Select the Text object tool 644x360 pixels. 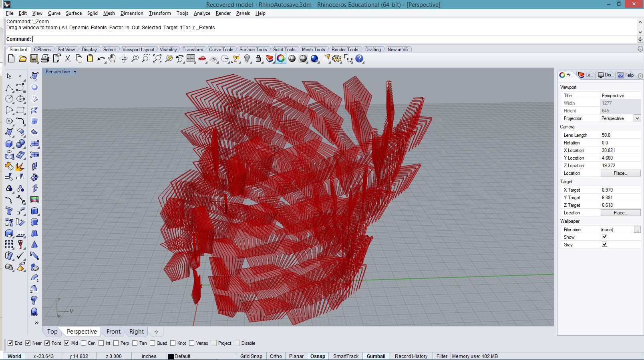pos(9,211)
